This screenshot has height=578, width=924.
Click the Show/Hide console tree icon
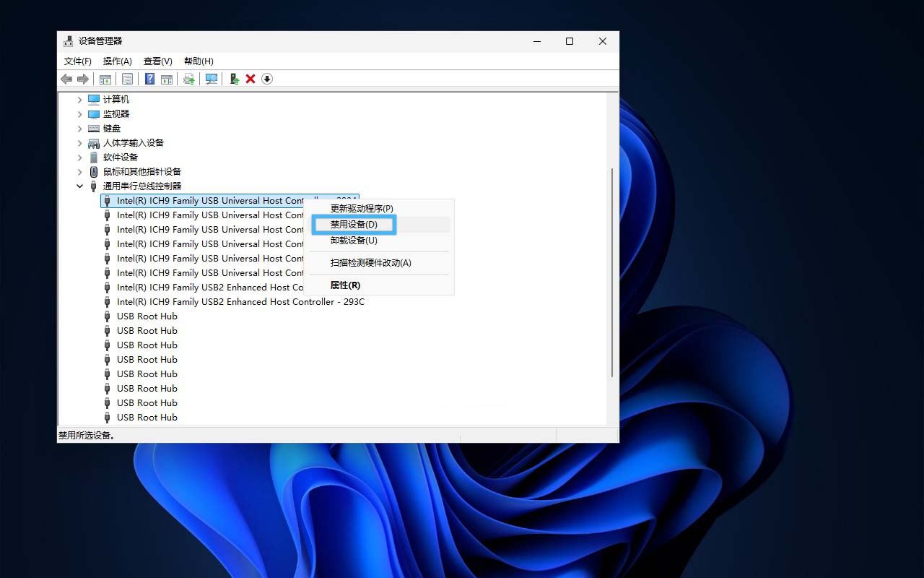point(105,79)
